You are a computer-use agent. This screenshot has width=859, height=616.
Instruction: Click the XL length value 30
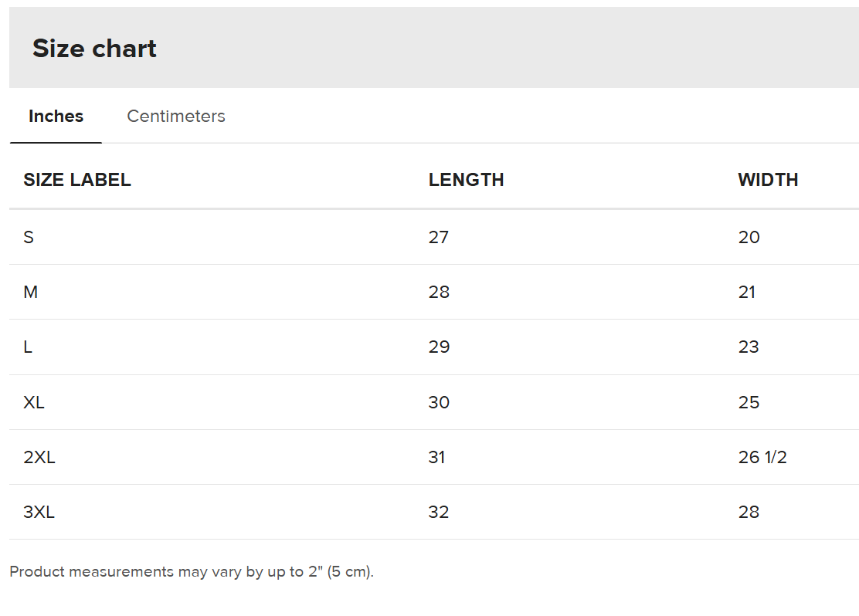pyautogui.click(x=439, y=402)
